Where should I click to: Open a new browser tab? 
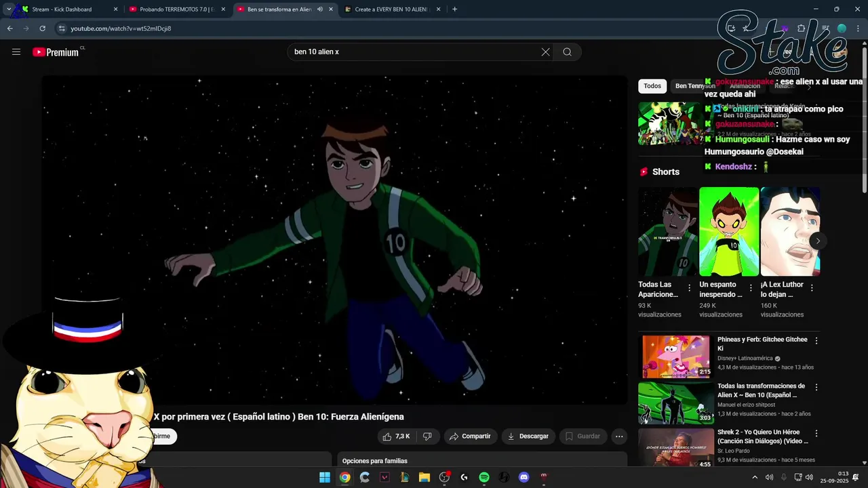click(x=454, y=9)
